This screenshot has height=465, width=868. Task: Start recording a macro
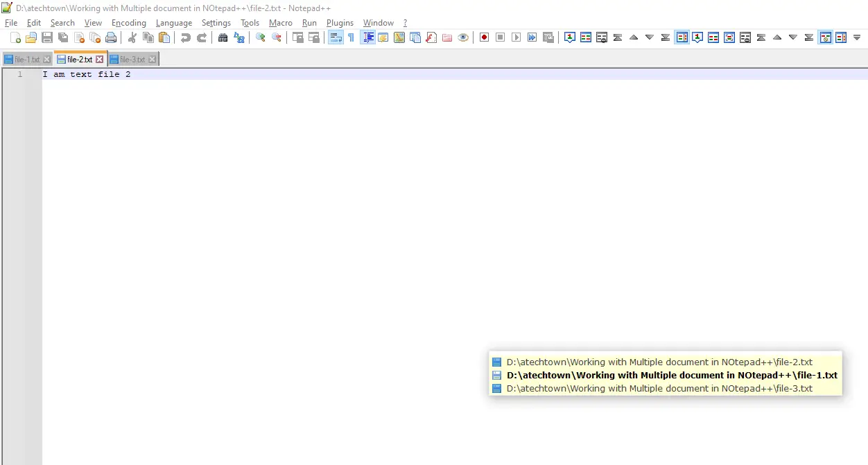484,37
